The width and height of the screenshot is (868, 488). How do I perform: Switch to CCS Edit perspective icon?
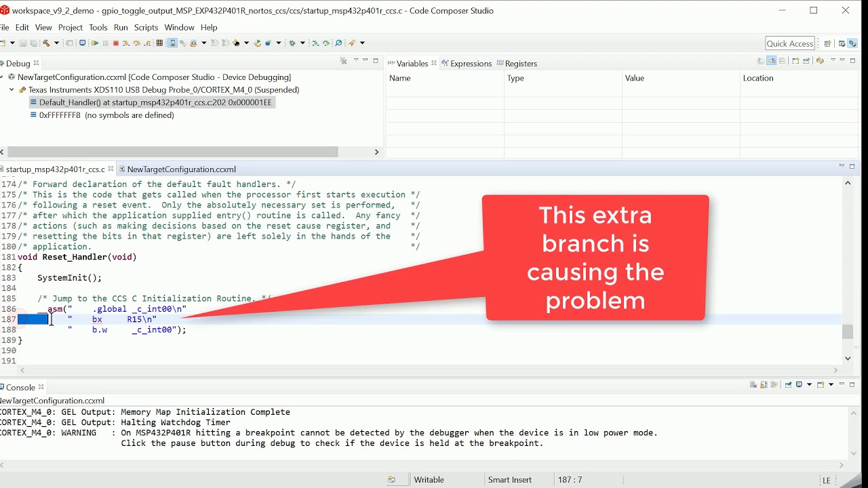(x=842, y=43)
